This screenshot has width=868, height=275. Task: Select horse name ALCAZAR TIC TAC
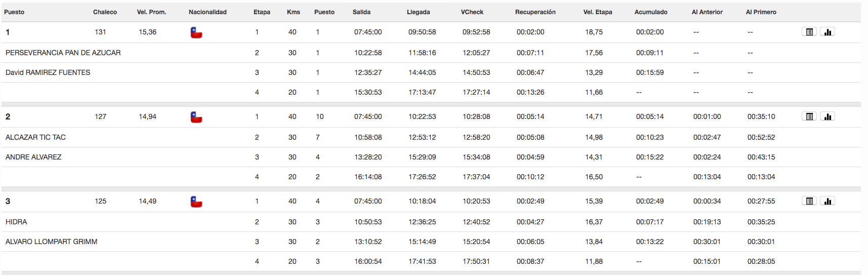click(35, 137)
